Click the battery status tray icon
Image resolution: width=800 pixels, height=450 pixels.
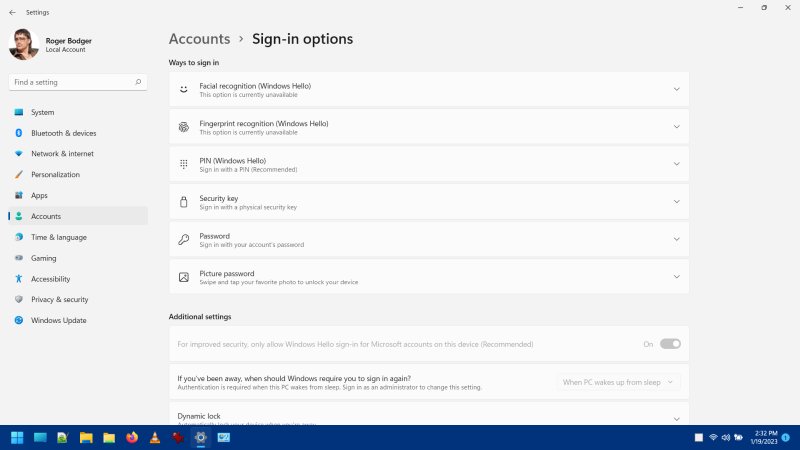click(x=738, y=438)
